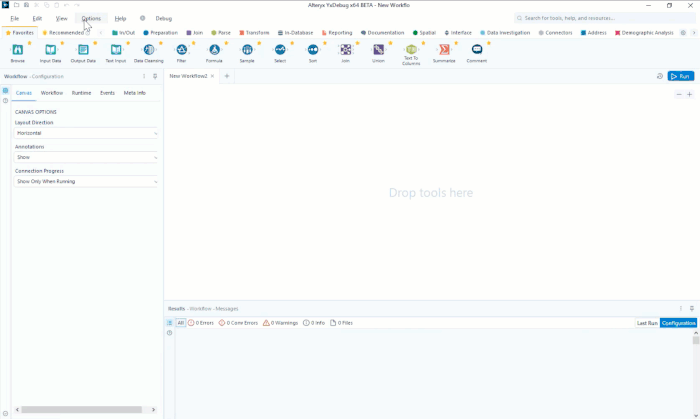
Task: Select the Join tool in Favorites
Action: (x=346, y=50)
